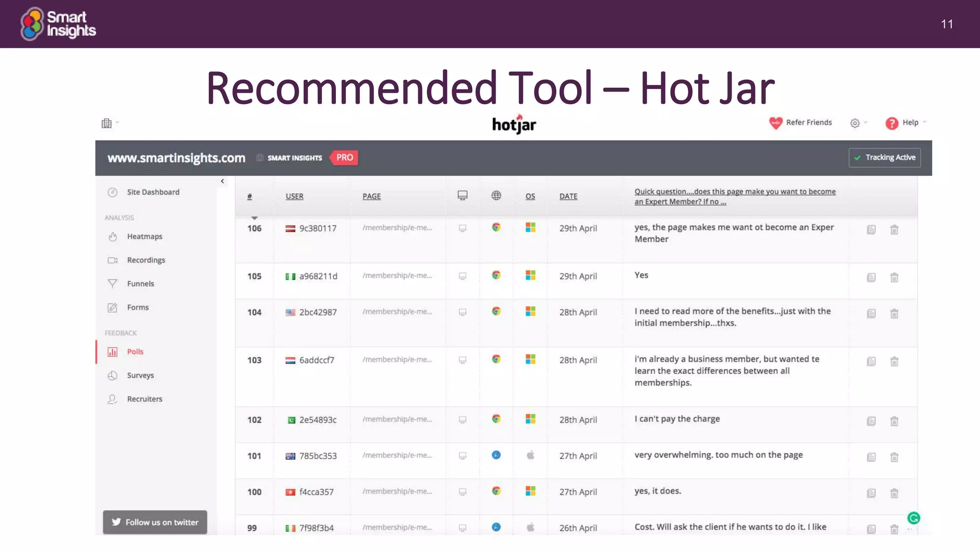
Task: Click user ID 785bc353
Action: coord(318,456)
